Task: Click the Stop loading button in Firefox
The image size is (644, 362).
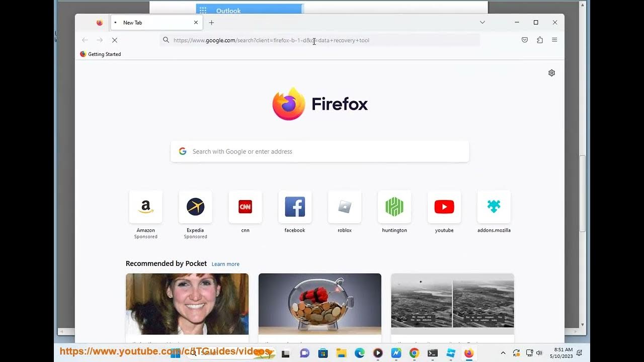Action: pyautogui.click(x=114, y=40)
